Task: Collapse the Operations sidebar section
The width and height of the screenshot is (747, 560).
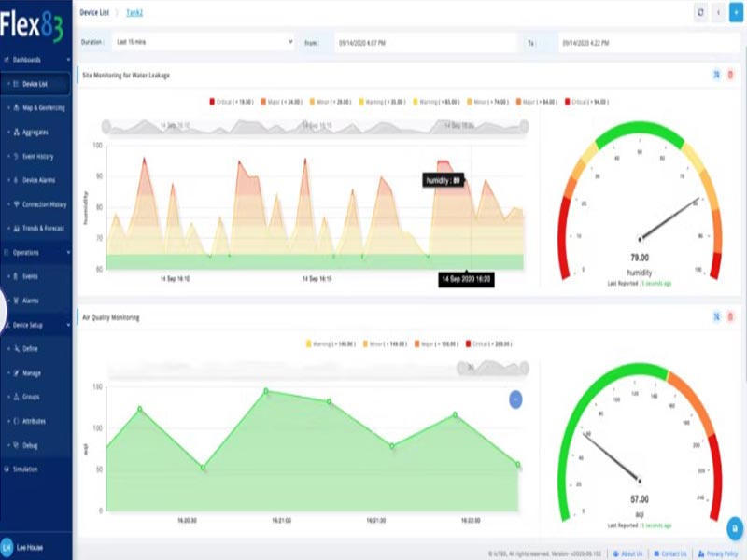Action: (35, 252)
